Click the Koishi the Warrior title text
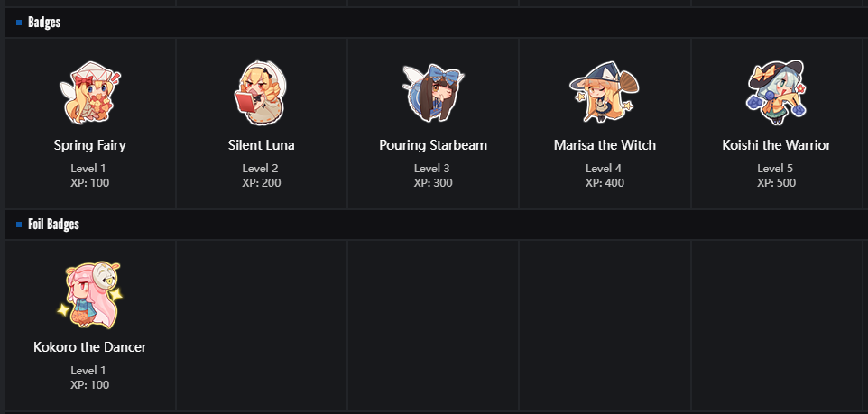This screenshot has height=414, width=868. [776, 145]
